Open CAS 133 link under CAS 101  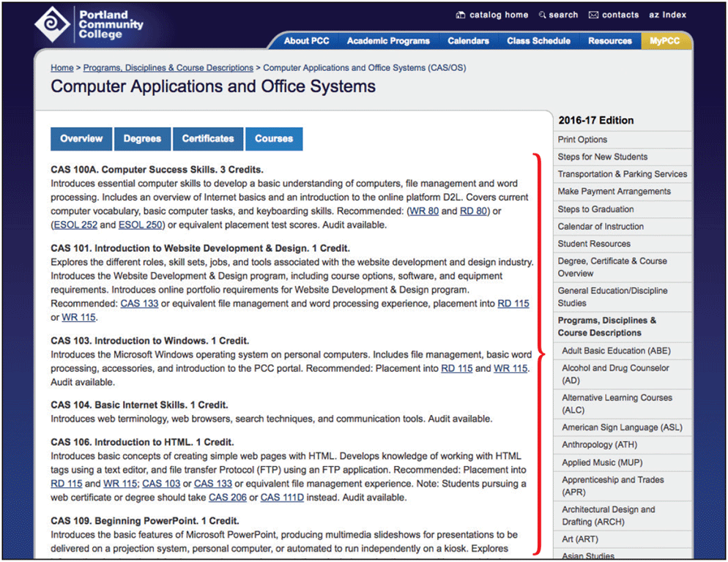139,304
